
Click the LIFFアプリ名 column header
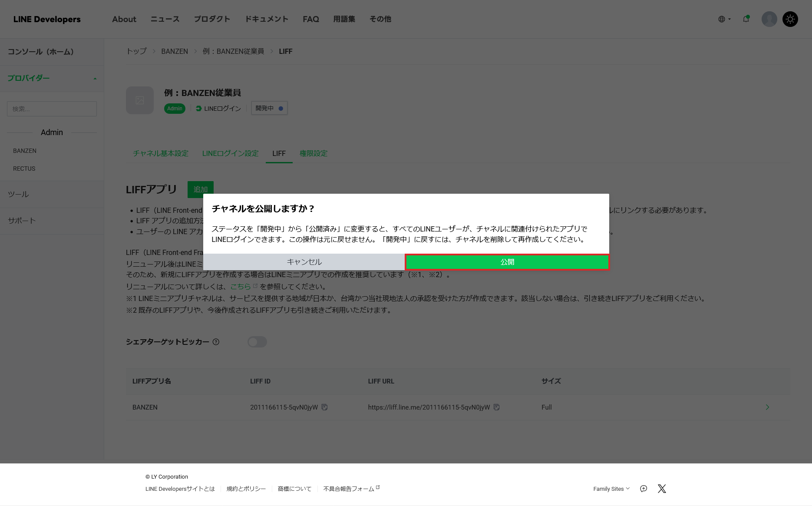(x=152, y=381)
